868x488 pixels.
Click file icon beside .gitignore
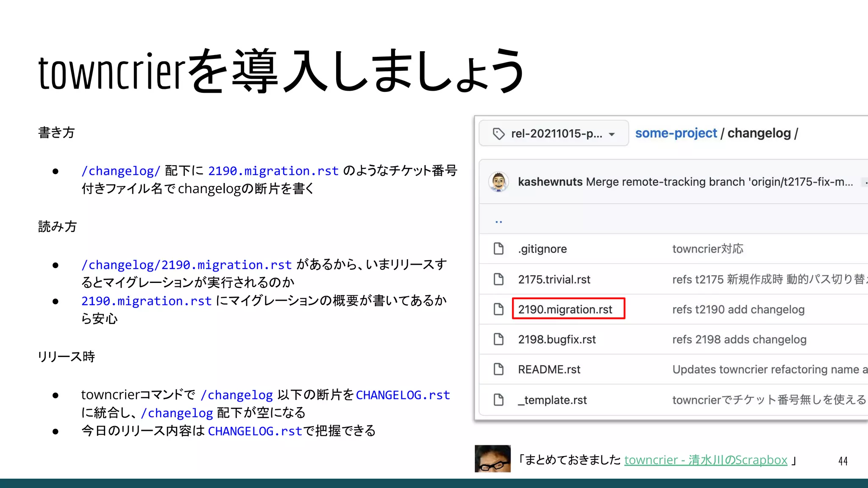[x=498, y=249]
